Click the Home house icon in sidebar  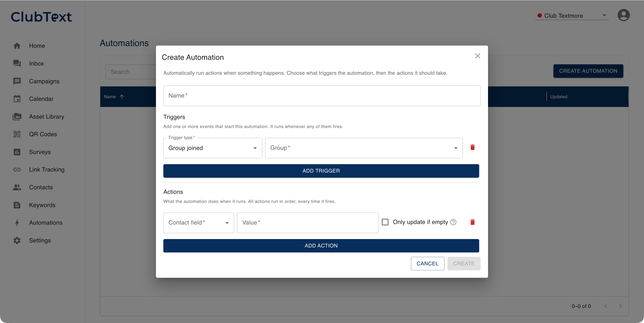point(17,46)
